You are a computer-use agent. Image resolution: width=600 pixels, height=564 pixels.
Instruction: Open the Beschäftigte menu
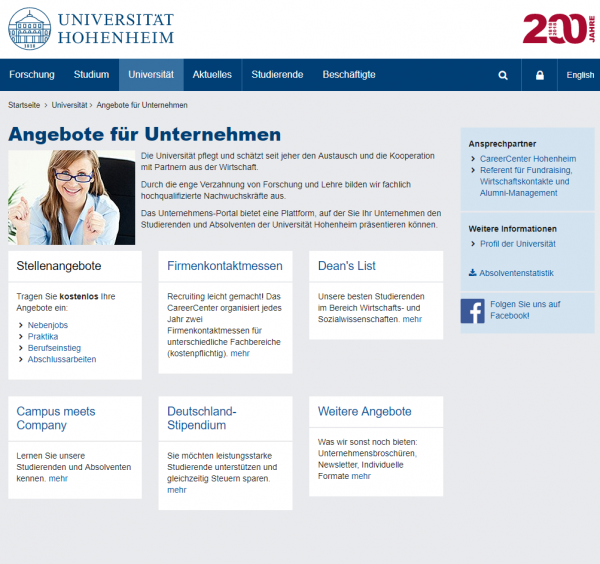349,75
